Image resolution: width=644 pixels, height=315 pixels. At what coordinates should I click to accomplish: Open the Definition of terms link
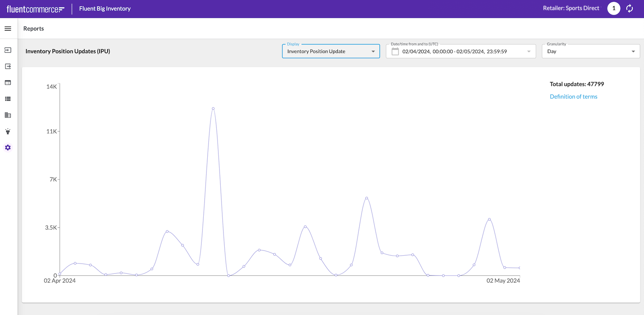[x=573, y=97]
